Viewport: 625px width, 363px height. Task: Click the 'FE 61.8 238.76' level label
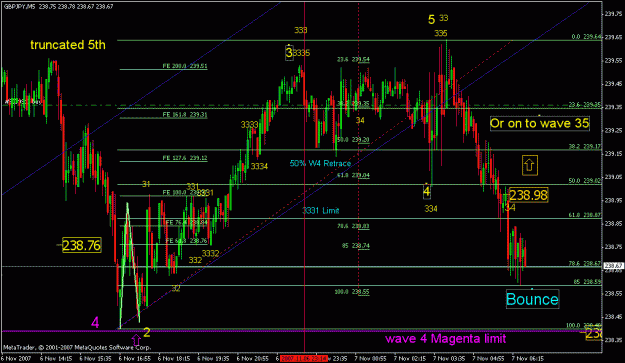tap(186, 241)
